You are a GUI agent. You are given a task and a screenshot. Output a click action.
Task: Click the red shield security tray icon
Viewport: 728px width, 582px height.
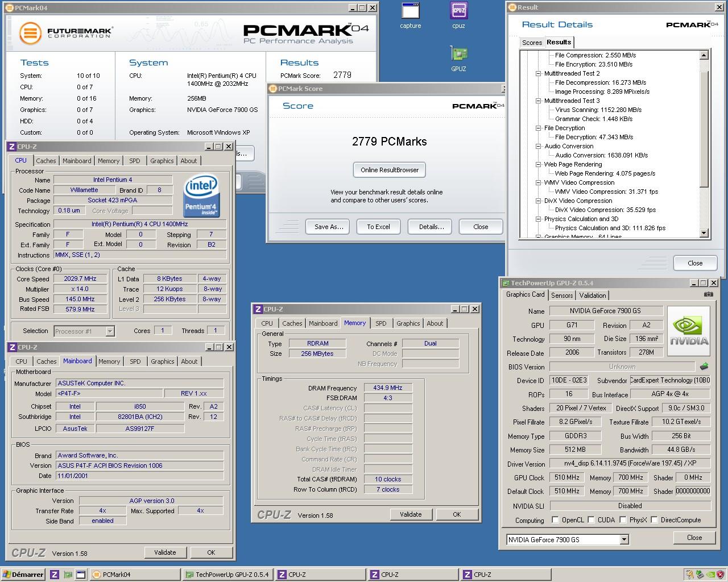click(x=721, y=575)
